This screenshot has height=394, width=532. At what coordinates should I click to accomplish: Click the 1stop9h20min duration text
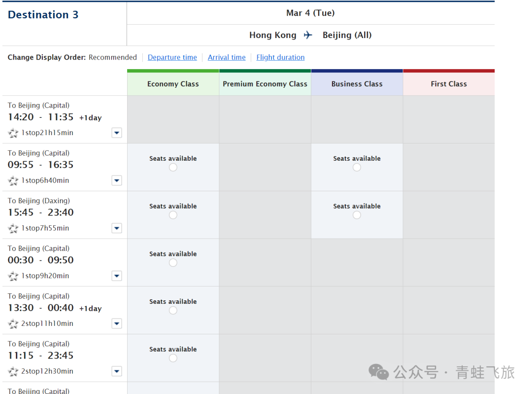pyautogui.click(x=45, y=276)
